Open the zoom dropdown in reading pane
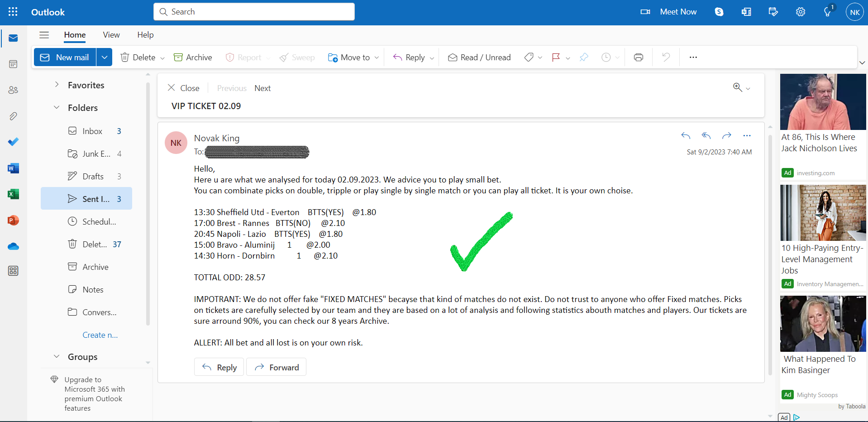Viewport: 868px width, 422px height. pos(742,88)
